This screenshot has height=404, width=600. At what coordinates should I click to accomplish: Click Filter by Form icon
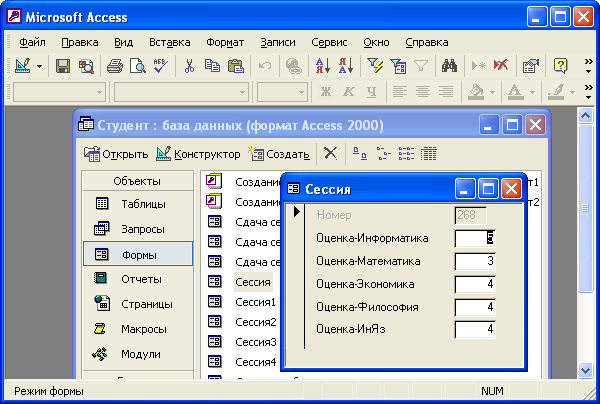[398, 66]
